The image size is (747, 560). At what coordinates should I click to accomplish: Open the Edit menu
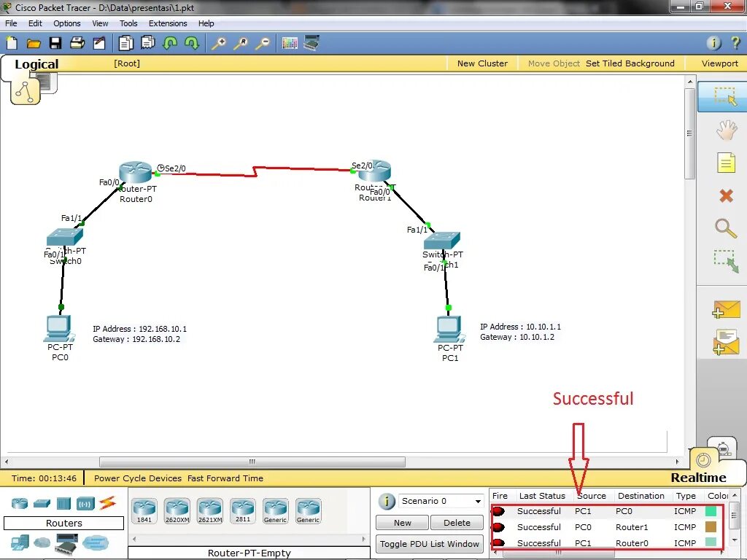pos(35,23)
